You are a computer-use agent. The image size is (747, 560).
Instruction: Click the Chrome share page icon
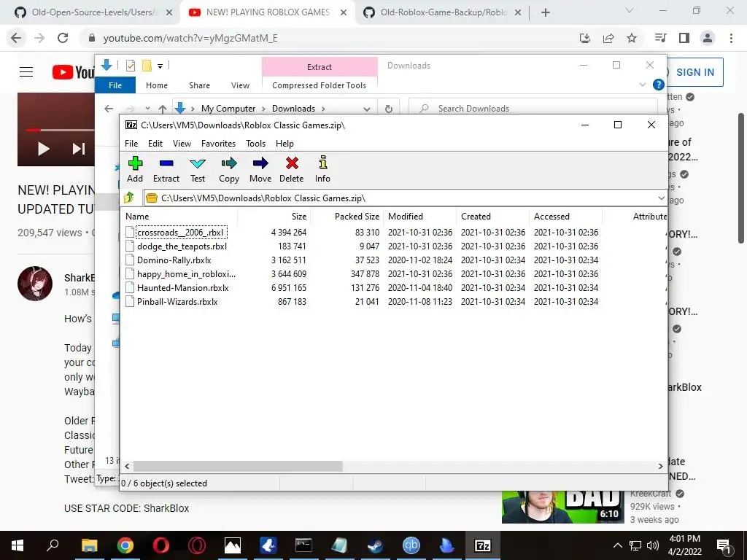608,38
